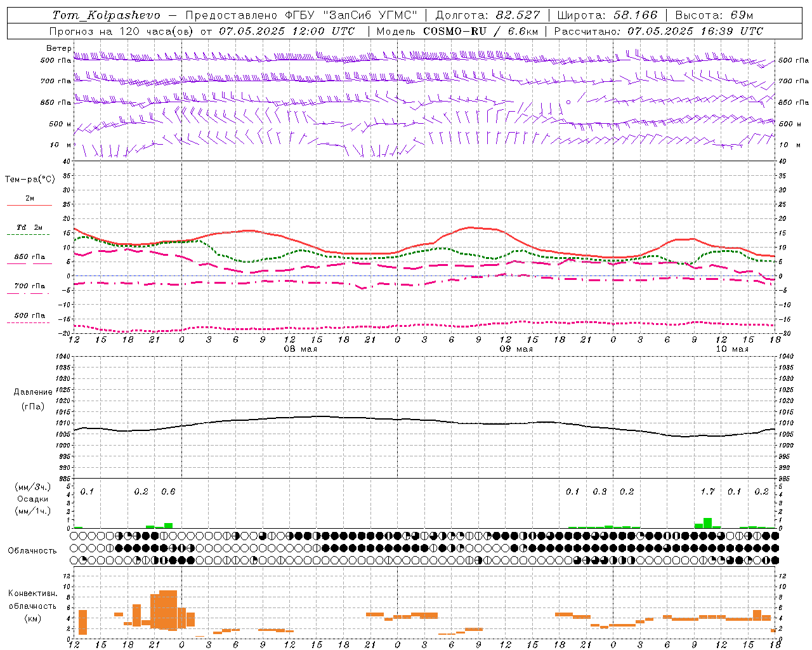Click the "(гПа)" unit under Давление
This screenshot has height=650, width=812.
pyautogui.click(x=33, y=406)
